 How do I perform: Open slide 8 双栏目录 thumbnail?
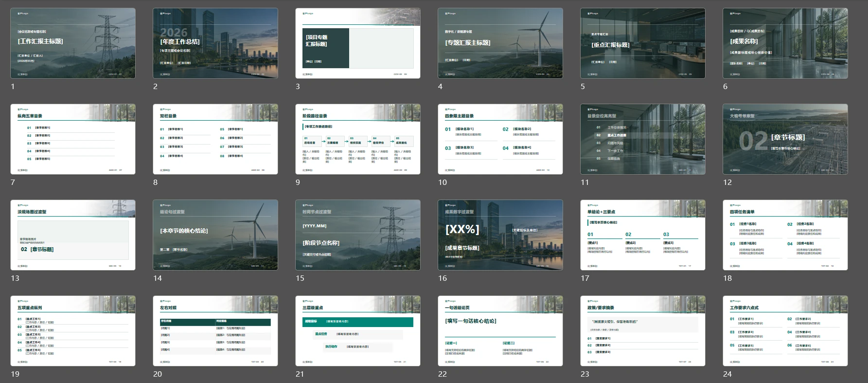click(215, 139)
